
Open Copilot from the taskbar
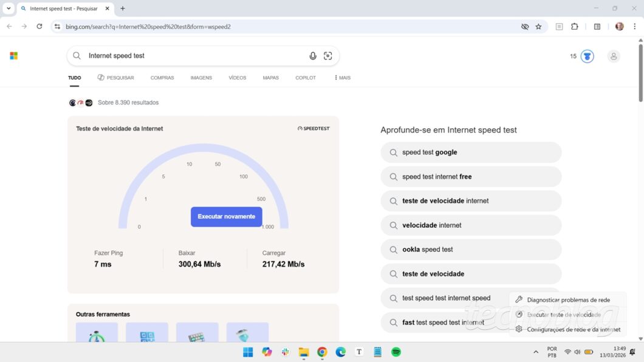point(267,352)
